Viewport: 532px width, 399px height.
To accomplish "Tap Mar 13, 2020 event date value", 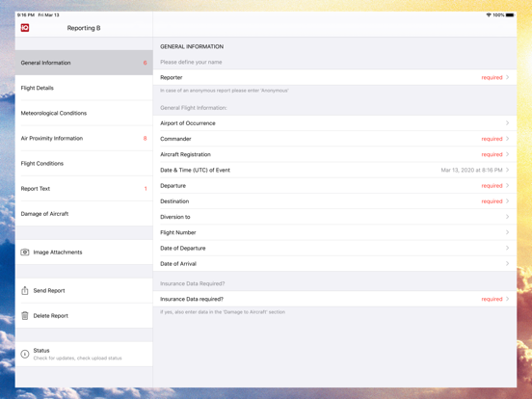I will pos(471,170).
